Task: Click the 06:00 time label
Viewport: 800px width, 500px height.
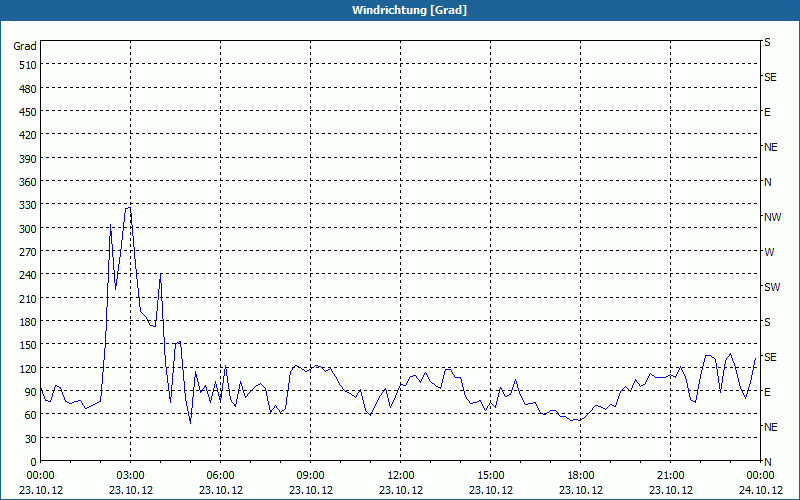Action: (220, 476)
